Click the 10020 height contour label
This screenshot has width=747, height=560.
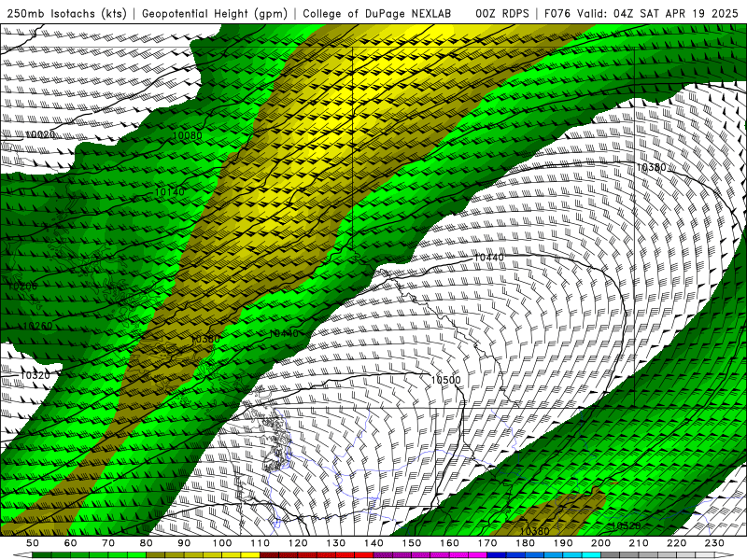tap(39, 134)
